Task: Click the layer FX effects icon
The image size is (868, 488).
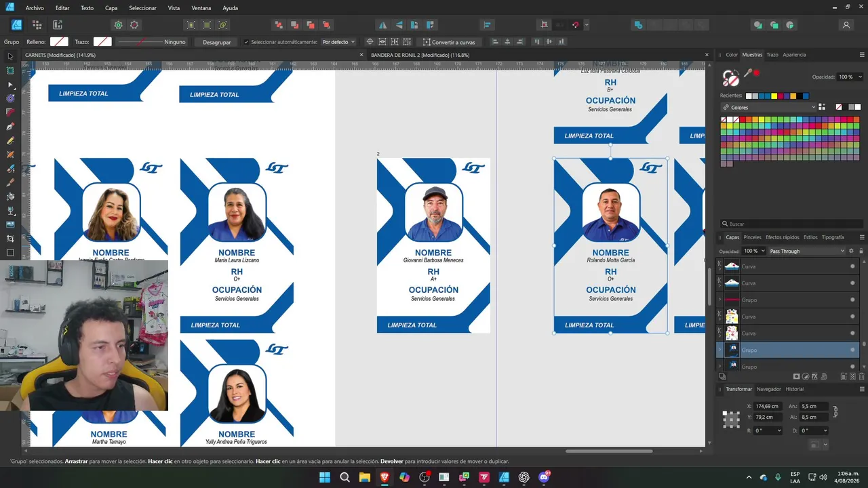Action: pos(815,376)
